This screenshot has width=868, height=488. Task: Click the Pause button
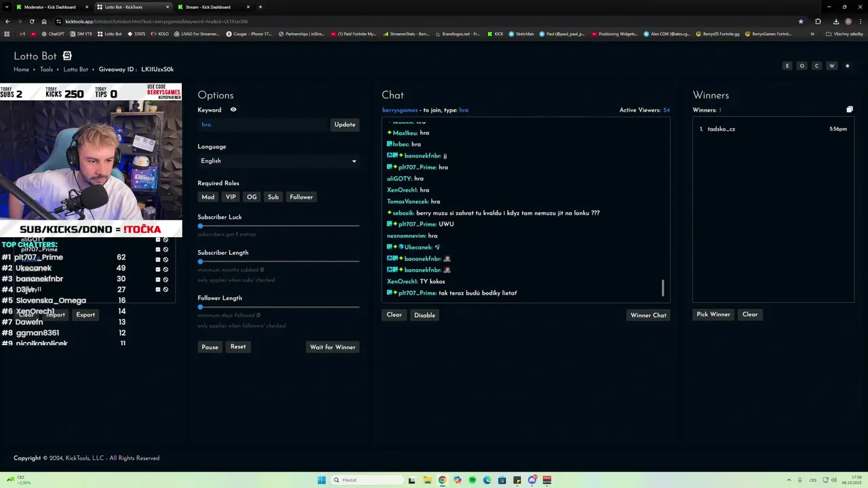210,347
